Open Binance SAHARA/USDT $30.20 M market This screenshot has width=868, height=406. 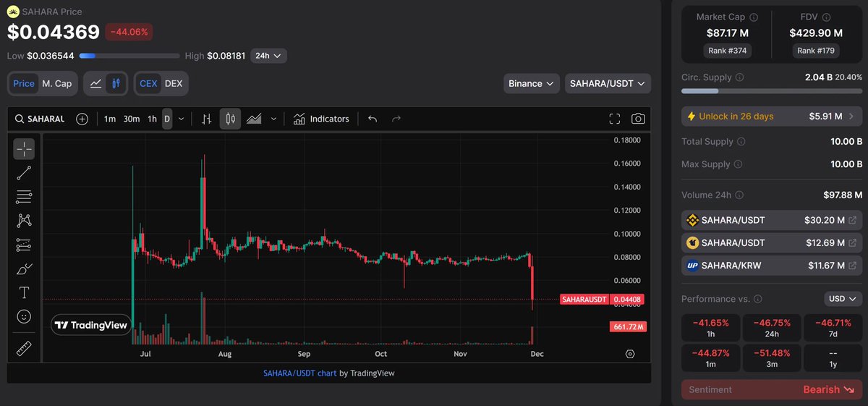[772, 220]
